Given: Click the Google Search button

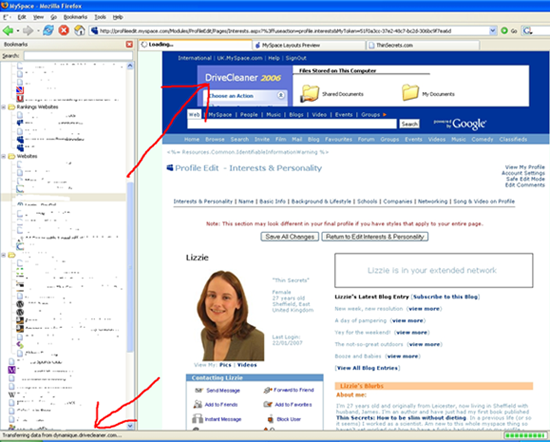Looking at the screenshot, I should (x=409, y=124).
